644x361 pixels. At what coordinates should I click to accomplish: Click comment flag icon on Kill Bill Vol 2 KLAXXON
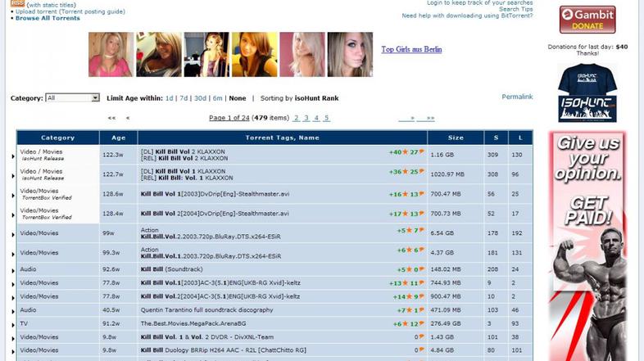(421, 151)
